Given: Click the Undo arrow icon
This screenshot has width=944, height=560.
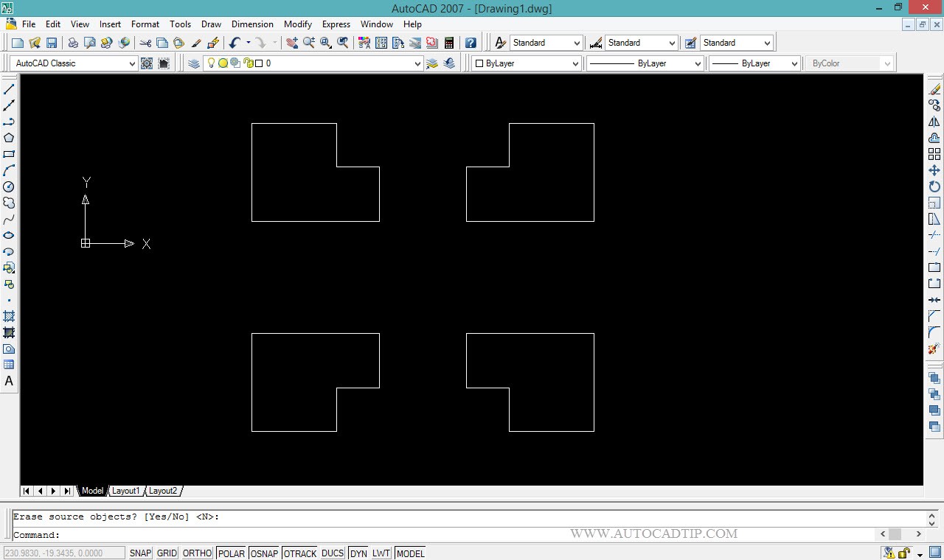Looking at the screenshot, I should (235, 43).
